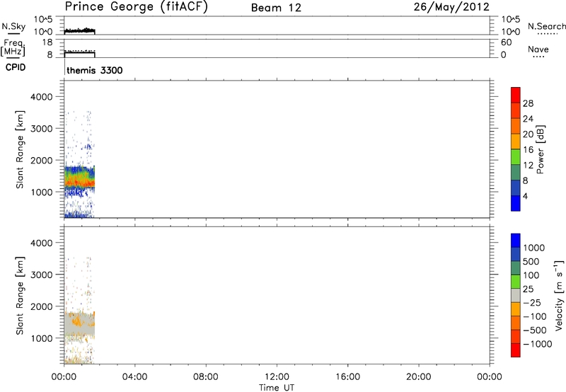Click the velocity panel's 'Slant Range [km]' label
The height and width of the screenshot is (392, 566).
point(20,296)
